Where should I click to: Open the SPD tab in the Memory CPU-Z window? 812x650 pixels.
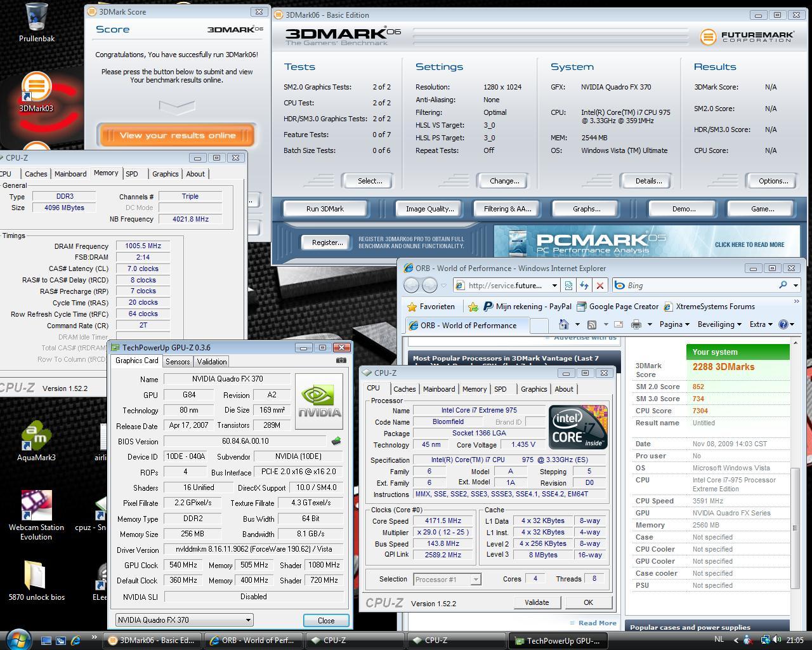pos(132,174)
